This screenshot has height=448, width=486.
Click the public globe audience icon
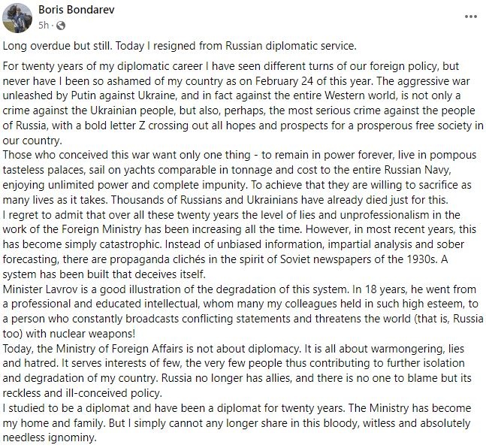(61, 26)
